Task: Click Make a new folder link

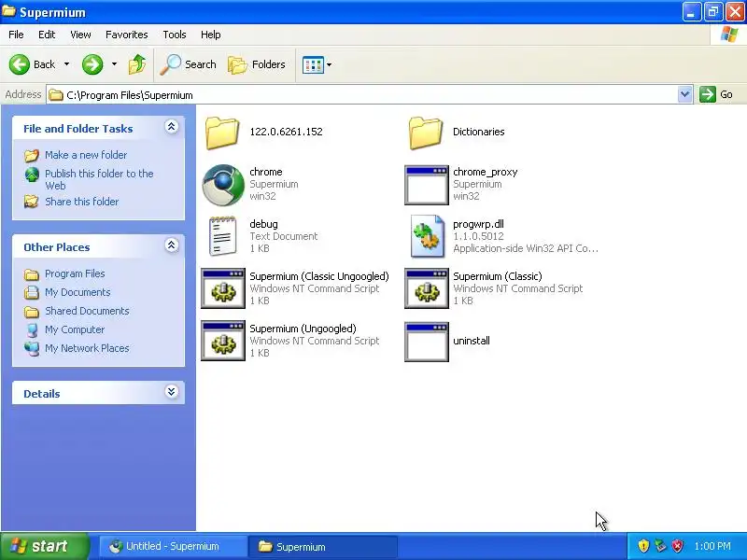Action: (86, 155)
